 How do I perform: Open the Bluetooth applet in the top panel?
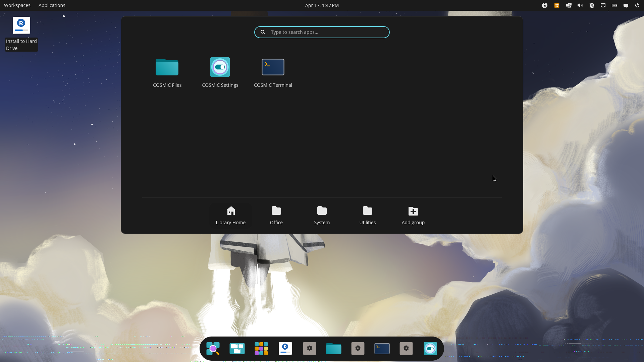[592, 5]
